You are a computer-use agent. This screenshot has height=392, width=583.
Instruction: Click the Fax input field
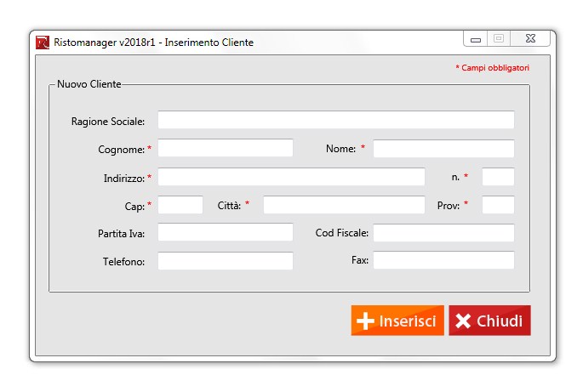[x=444, y=260]
